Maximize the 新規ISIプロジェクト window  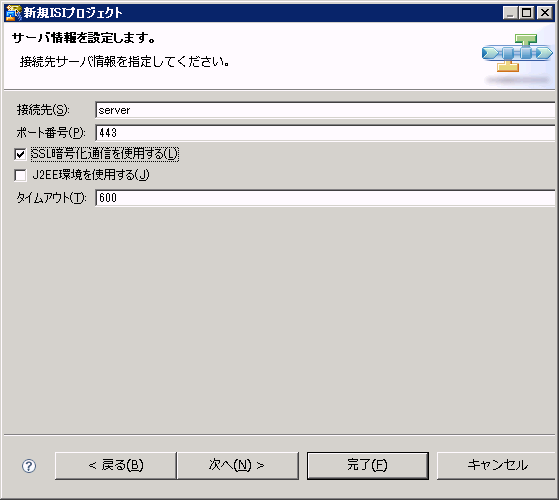pos(527,13)
